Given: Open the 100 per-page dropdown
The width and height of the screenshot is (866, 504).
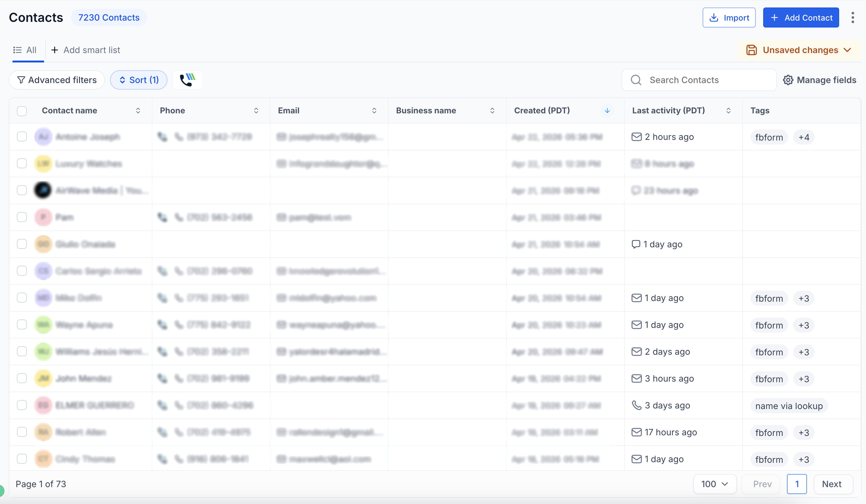Looking at the screenshot, I should point(714,484).
